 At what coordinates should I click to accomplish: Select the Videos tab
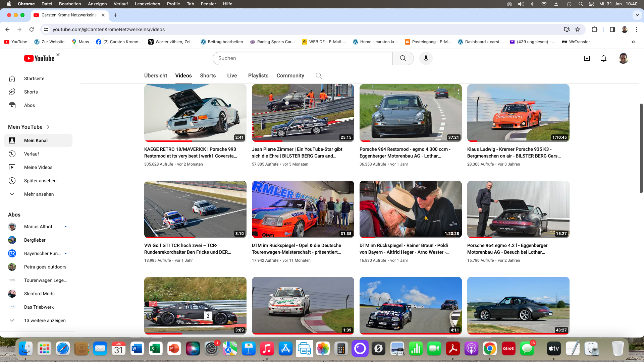pyautogui.click(x=183, y=76)
